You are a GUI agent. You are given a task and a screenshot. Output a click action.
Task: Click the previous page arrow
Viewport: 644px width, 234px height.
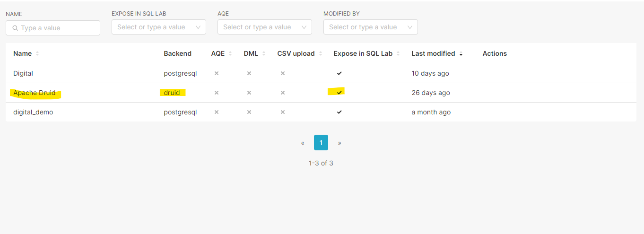[x=303, y=143]
